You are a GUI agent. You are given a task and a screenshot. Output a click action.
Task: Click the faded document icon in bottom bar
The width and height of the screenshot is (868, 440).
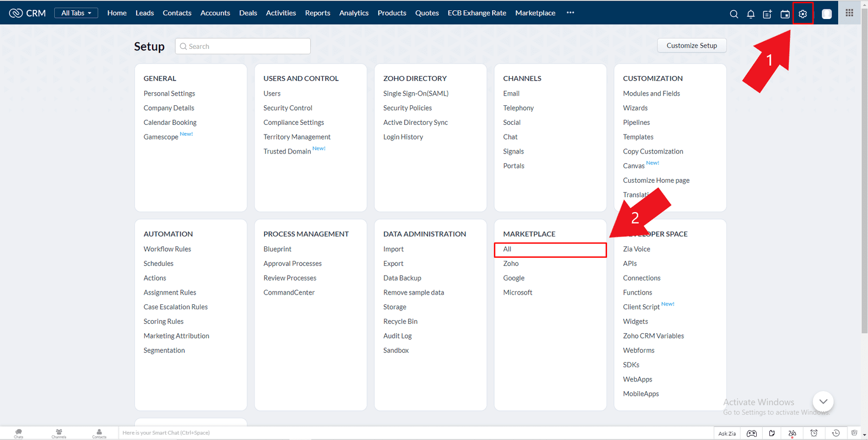tap(854, 433)
